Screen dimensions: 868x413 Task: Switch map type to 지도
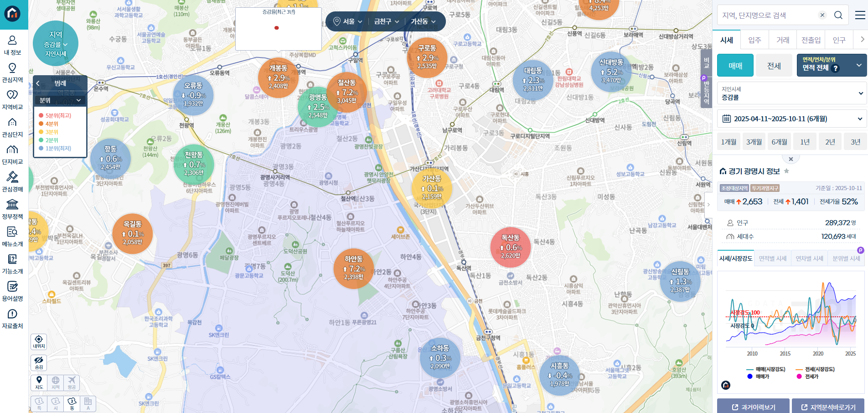[x=39, y=383]
